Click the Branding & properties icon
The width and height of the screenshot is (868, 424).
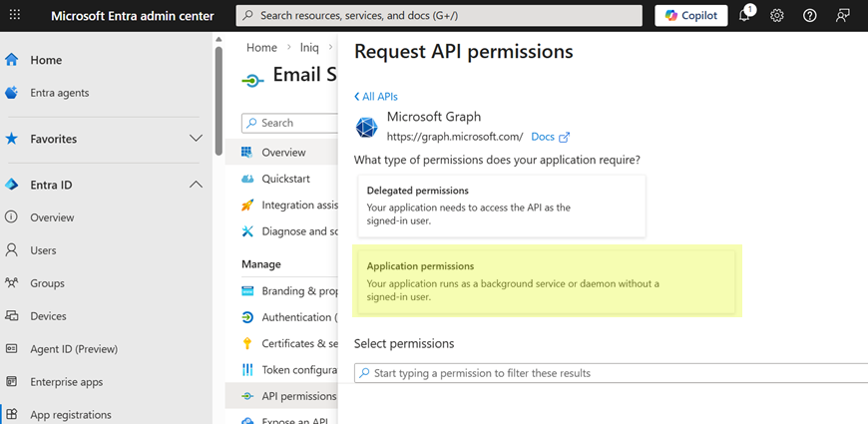pyautogui.click(x=247, y=290)
